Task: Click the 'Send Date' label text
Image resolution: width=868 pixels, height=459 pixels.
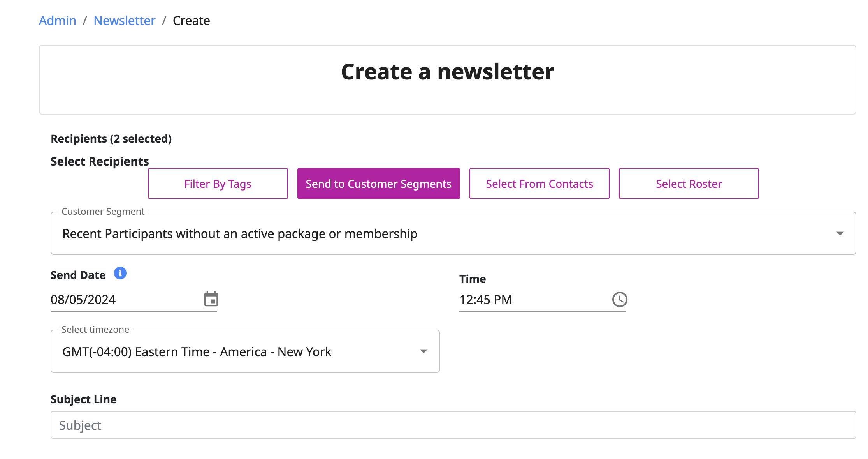Action: [78, 275]
